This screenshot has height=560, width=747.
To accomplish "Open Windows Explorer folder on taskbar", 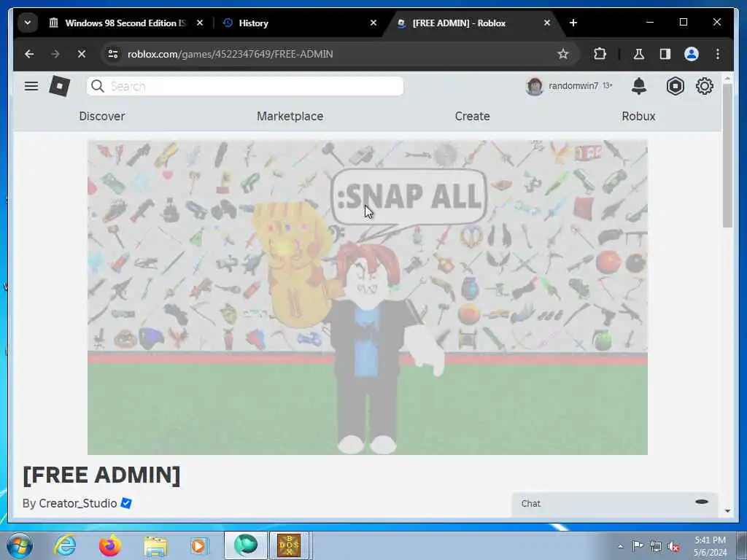I will [155, 545].
